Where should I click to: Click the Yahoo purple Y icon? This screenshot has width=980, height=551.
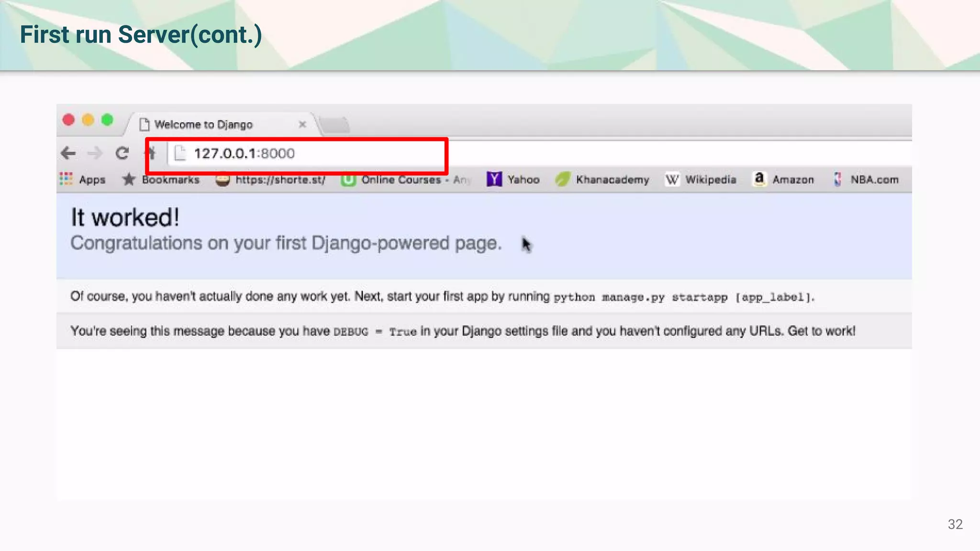(x=494, y=179)
